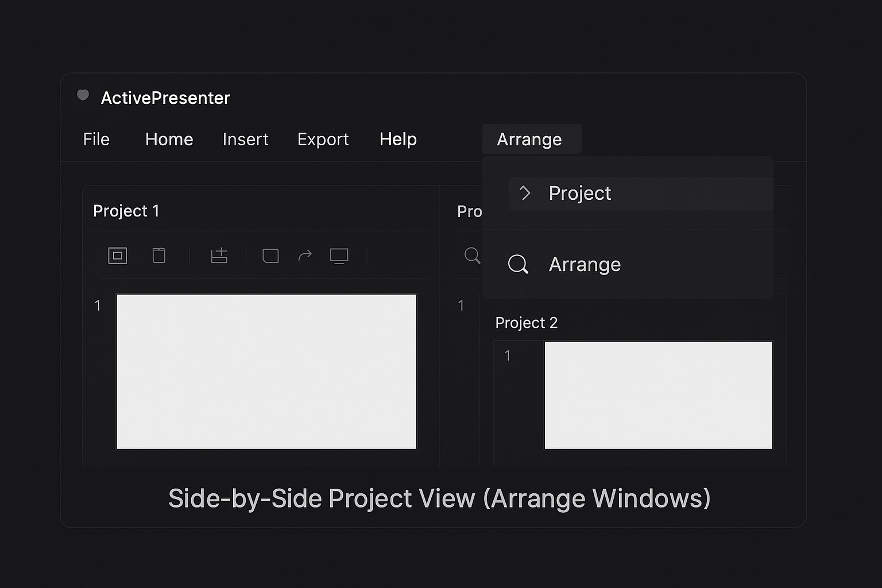882x588 pixels.
Task: Click the monitor screen icon in the toolbar
Action: coord(339,256)
